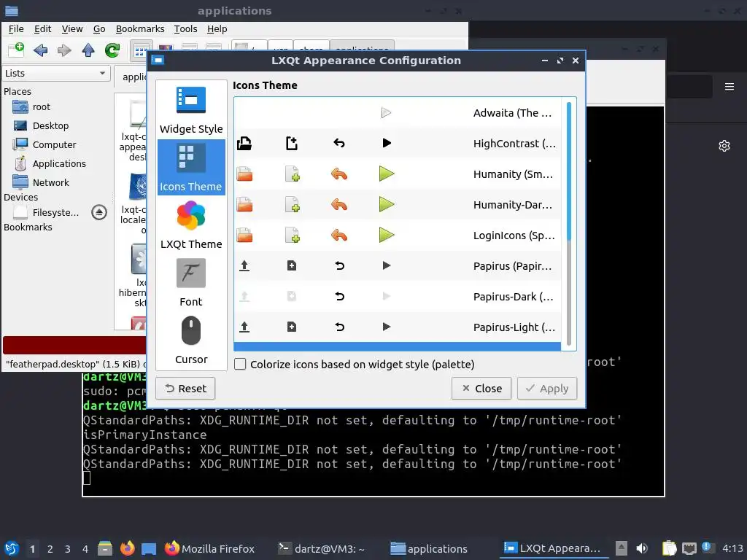
Task: Click the Close button in Appearance dialog
Action: [x=481, y=389]
